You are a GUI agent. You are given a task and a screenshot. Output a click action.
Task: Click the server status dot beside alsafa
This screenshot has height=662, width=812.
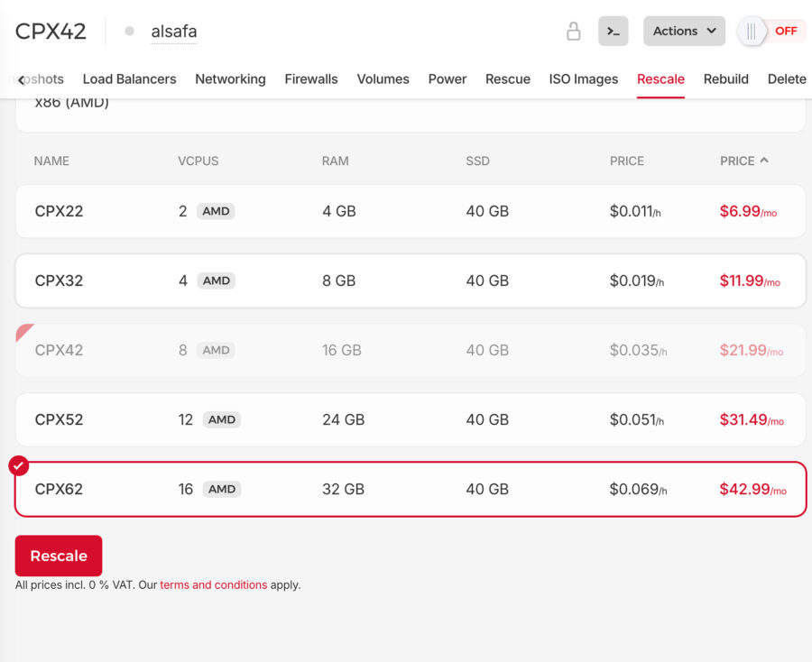click(129, 31)
